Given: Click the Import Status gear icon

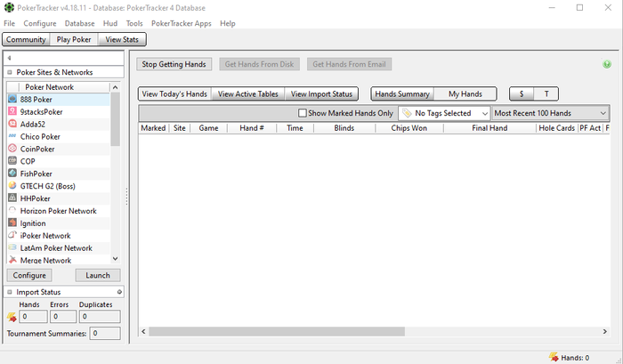Looking at the screenshot, I should click(119, 292).
